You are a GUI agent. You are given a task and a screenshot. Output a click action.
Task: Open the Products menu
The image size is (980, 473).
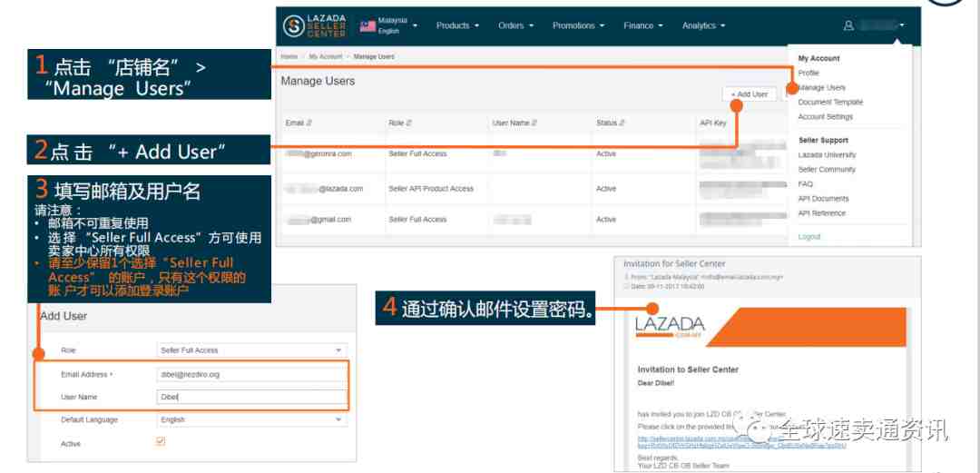point(457,25)
